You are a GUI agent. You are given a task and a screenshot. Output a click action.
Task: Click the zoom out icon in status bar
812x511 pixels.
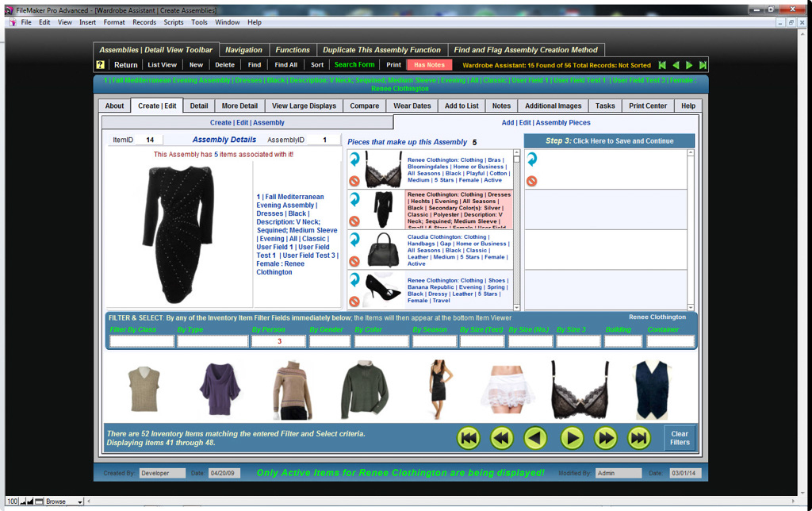point(23,501)
